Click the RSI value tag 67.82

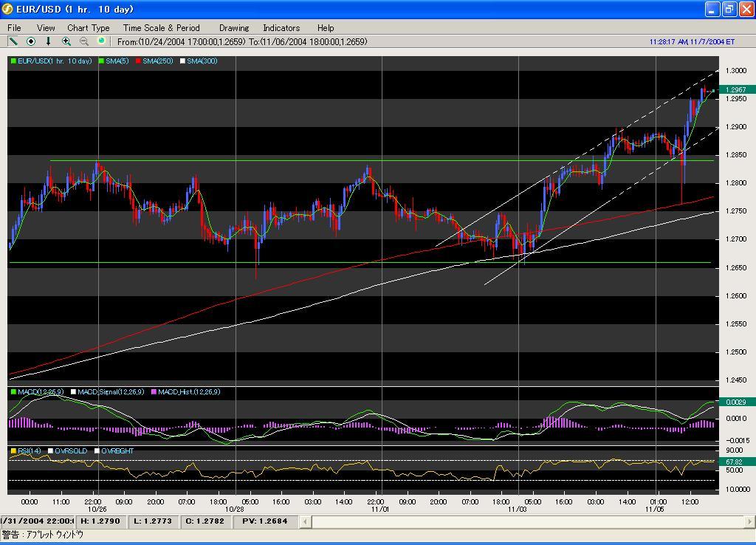coord(737,462)
